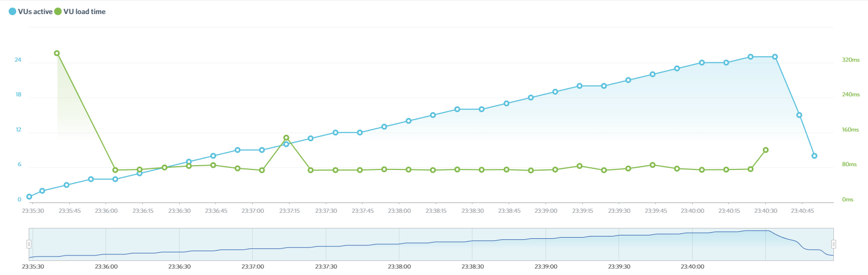
Task: Click the blue VUs active legend dot
Action: 12,11
